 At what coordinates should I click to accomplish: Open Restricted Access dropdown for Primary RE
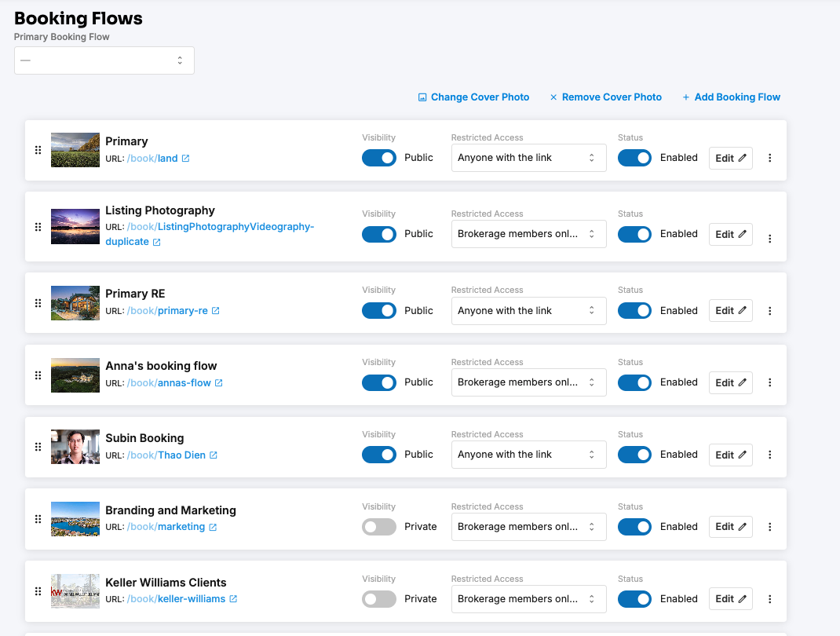click(x=529, y=311)
